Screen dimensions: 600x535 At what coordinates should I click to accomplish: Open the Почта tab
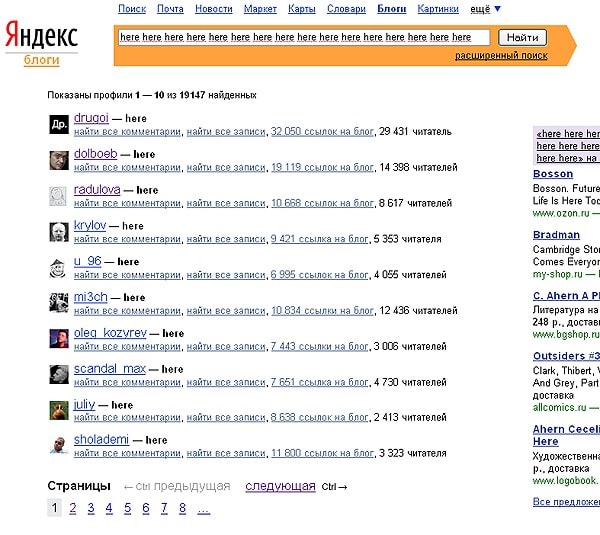point(170,9)
